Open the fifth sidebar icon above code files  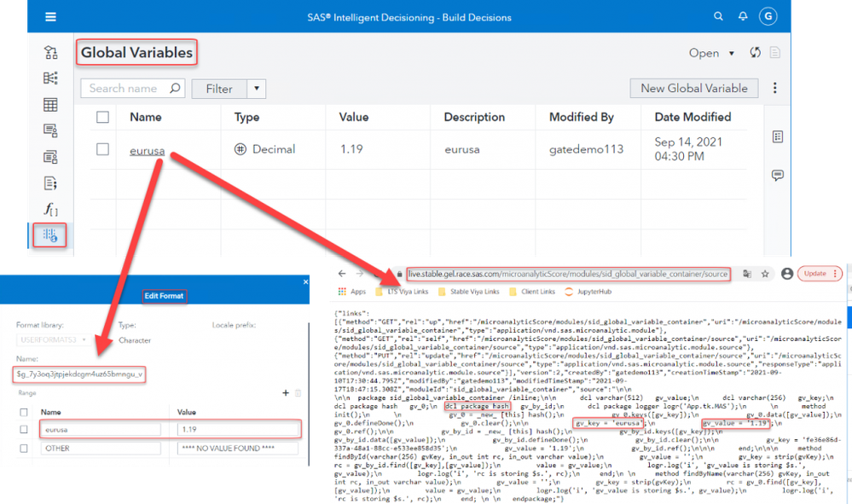tap(50, 157)
